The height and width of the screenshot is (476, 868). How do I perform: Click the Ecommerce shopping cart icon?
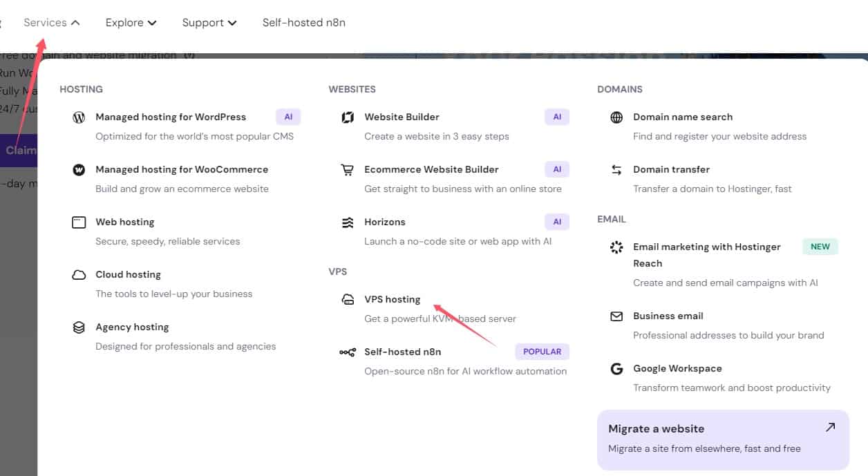(348, 170)
